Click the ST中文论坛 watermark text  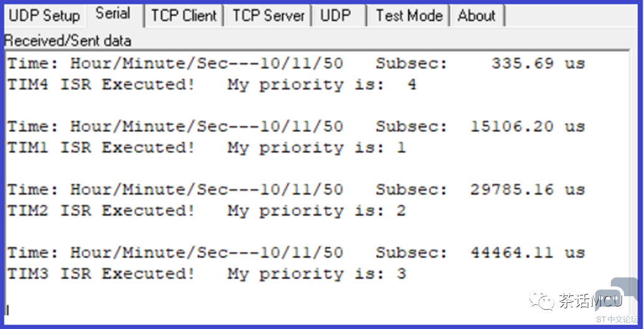(x=617, y=319)
